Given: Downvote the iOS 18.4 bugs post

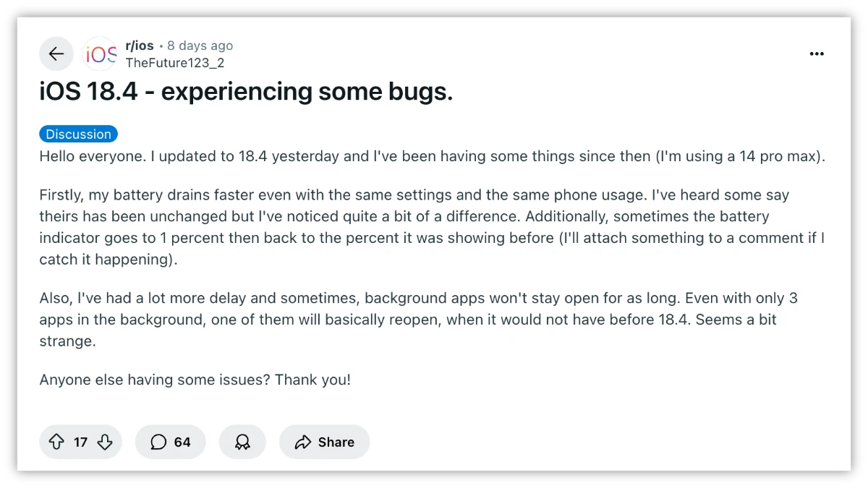Looking at the screenshot, I should coord(105,442).
